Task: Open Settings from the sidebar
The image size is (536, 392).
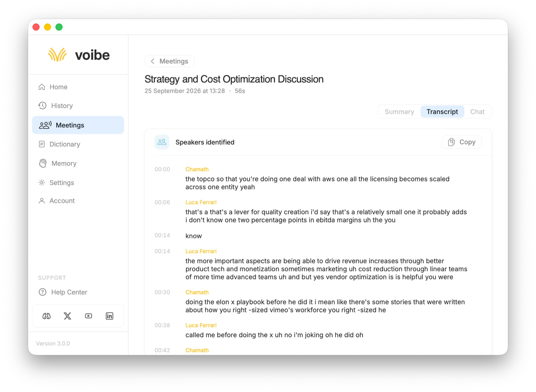Action: pyautogui.click(x=78, y=183)
